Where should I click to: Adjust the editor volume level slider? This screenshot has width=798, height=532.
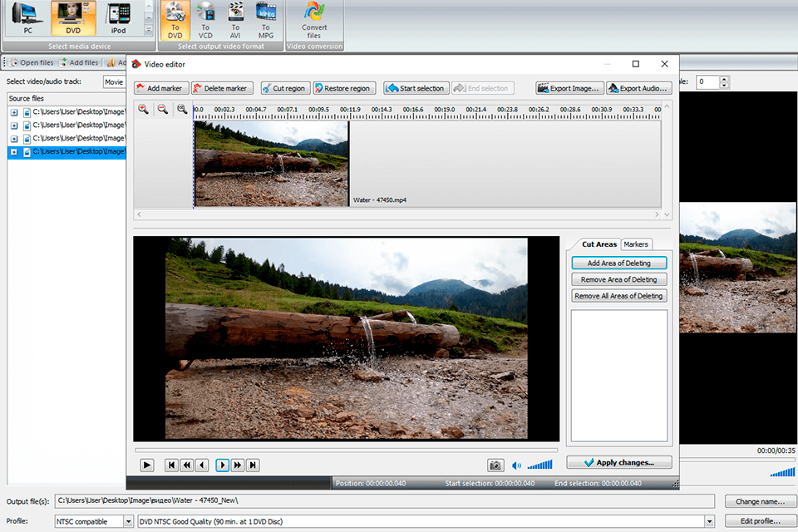click(539, 465)
